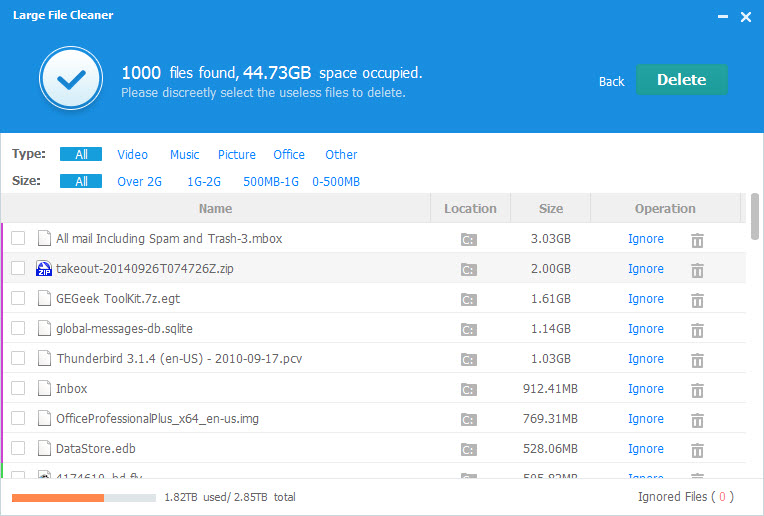This screenshot has height=516, width=764.
Task: Go Back to previous screen
Action: click(611, 81)
